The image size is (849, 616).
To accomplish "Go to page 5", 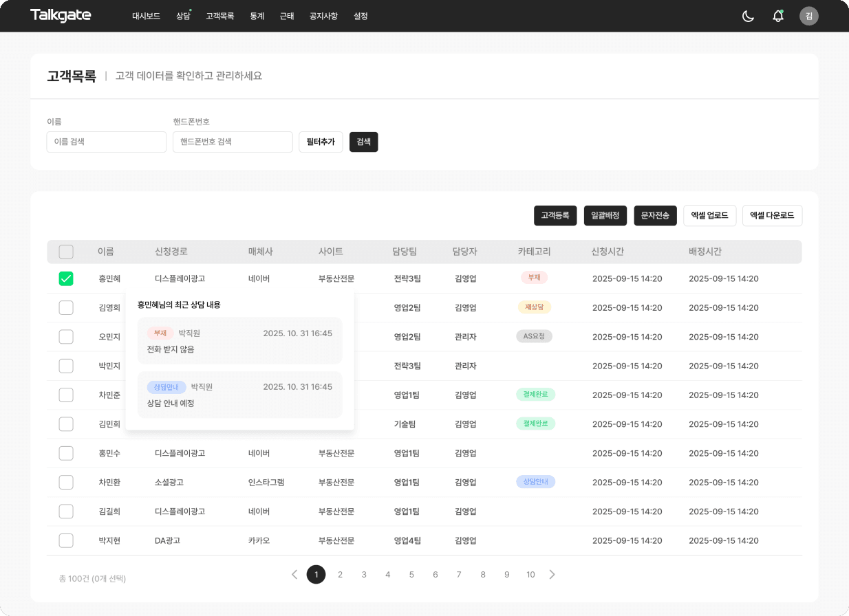I will pyautogui.click(x=411, y=574).
